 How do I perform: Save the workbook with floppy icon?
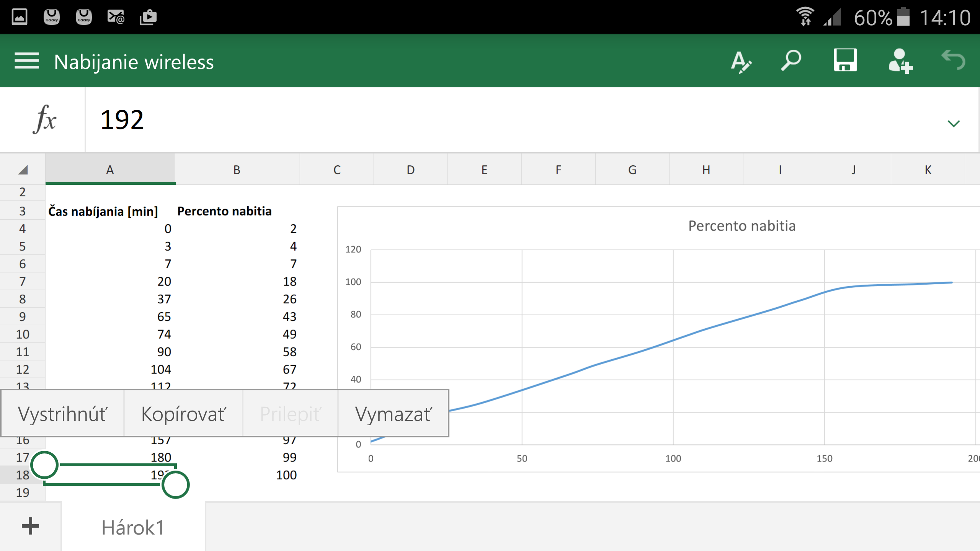pos(845,60)
